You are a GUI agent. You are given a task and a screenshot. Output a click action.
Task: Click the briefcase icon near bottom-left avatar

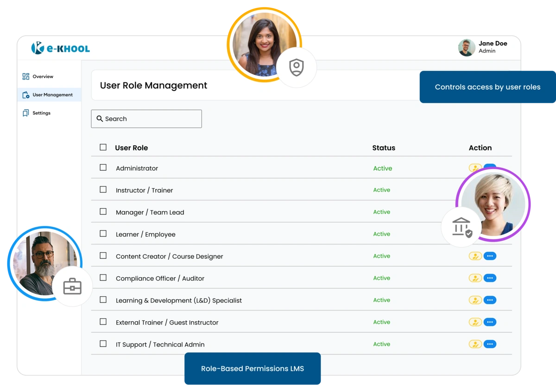tap(72, 286)
